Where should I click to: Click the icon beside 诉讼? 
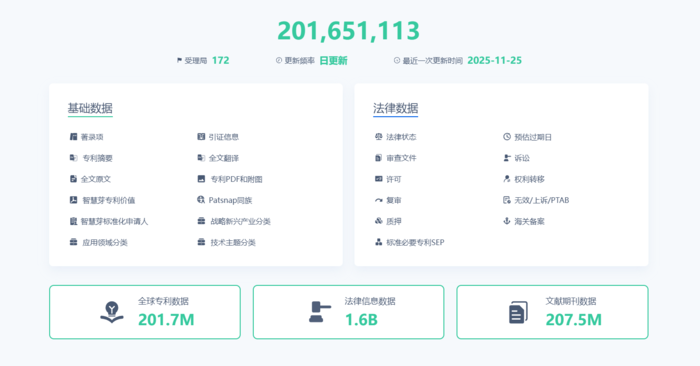(x=507, y=158)
